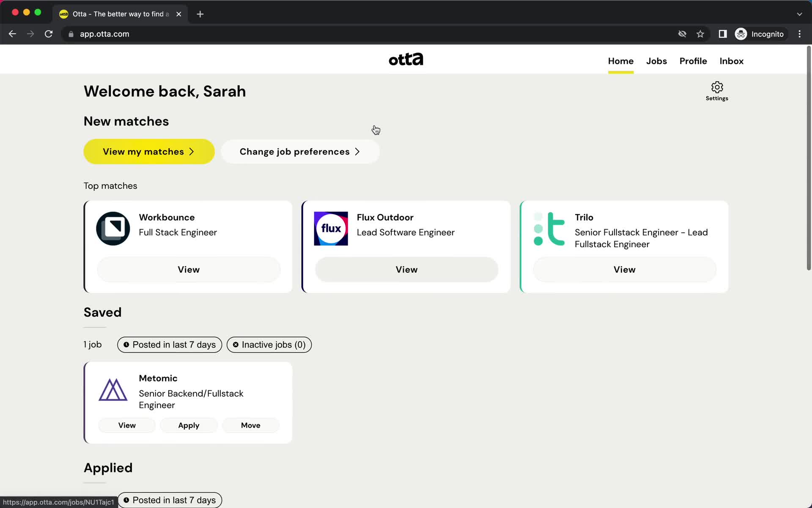Click the Flux Outdoor company logo
Viewport: 812px width, 508px height.
click(x=331, y=229)
